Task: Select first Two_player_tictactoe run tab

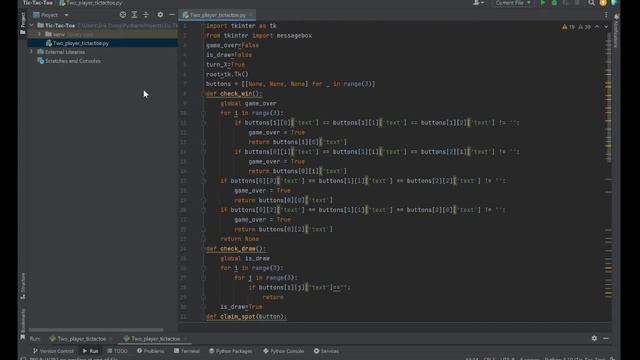Action: tap(82, 339)
